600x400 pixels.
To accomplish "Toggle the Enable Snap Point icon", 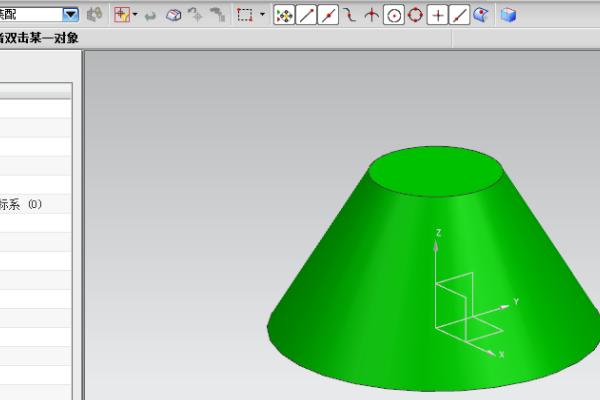I will [x=284, y=15].
